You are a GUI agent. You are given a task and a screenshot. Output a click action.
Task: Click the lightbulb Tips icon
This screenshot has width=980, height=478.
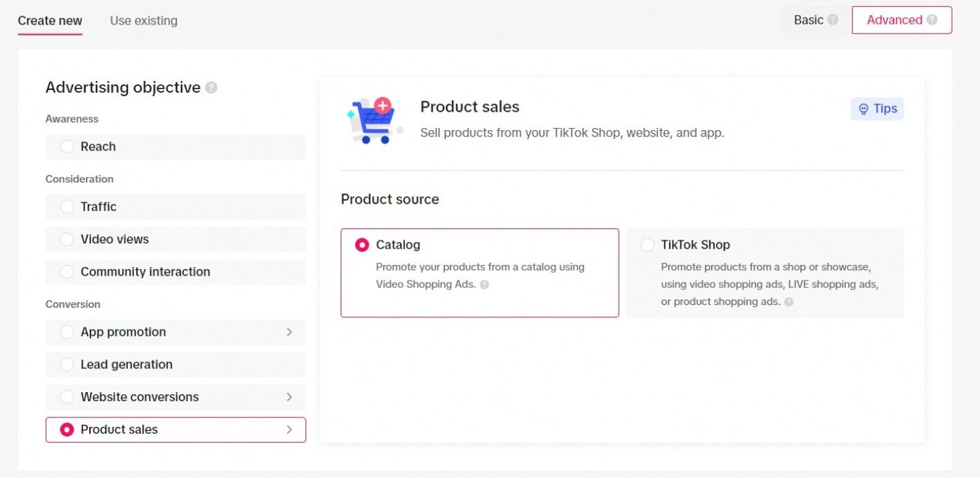pos(864,109)
